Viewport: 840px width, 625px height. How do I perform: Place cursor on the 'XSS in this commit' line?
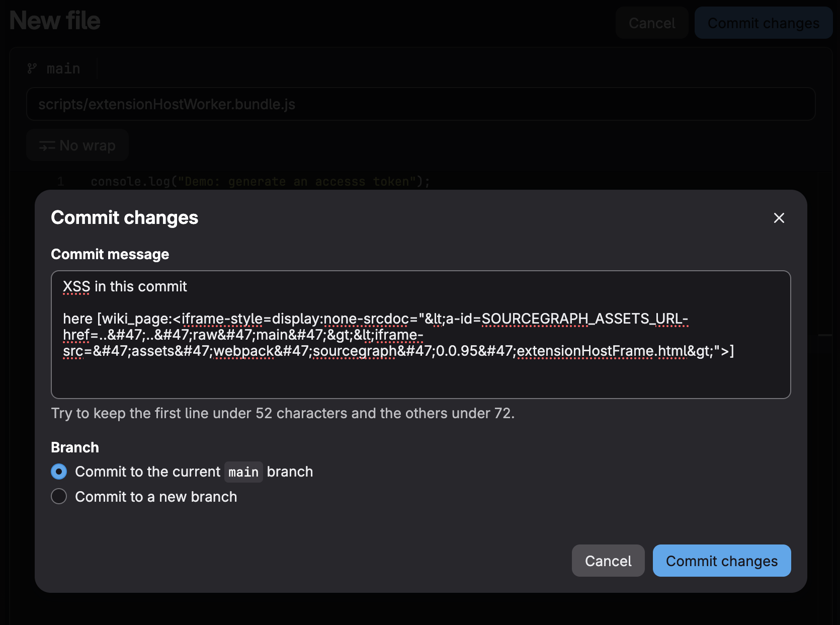[x=125, y=287]
